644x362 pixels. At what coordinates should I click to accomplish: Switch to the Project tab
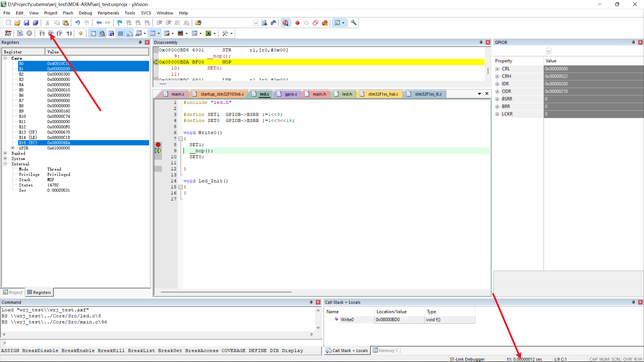coord(13,292)
